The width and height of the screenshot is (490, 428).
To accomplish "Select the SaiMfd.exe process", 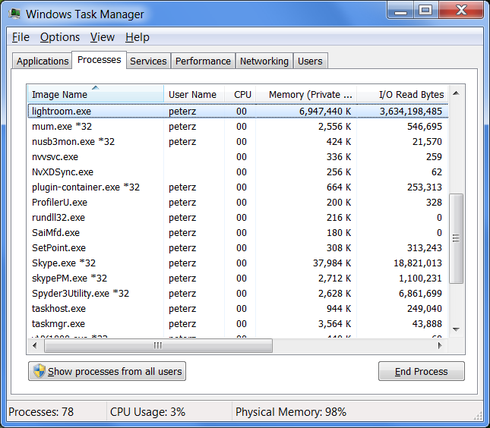I will [x=238, y=233].
